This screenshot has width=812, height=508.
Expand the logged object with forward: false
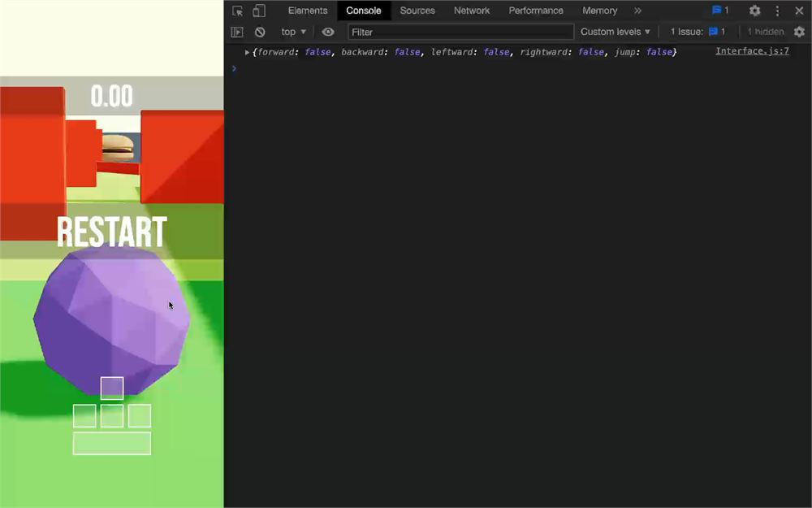click(247, 52)
